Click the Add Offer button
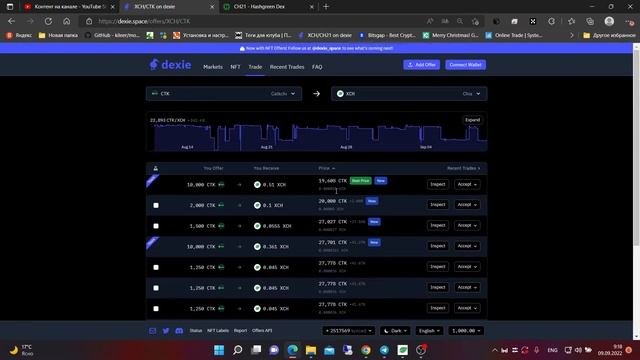Viewport: 640px width, 360px height. tap(422, 65)
